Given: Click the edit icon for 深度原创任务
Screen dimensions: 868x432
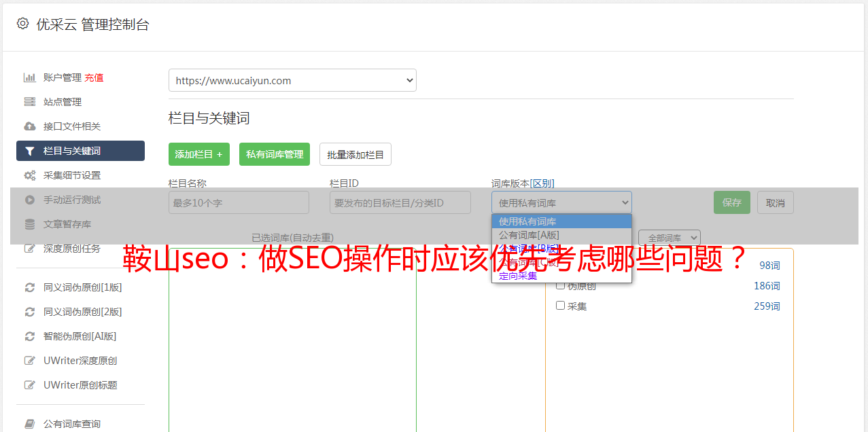Looking at the screenshot, I should tap(30, 249).
